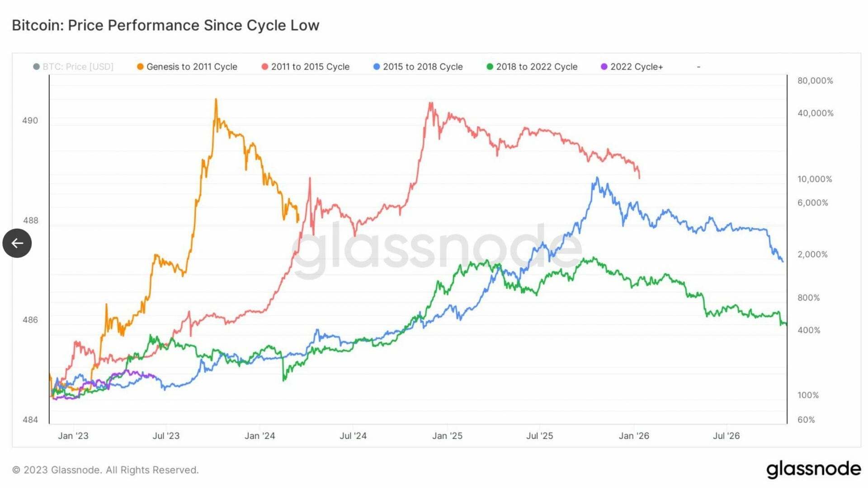The image size is (868, 488).
Task: Toggle the 2015 to 2018 Cycle series
Action: pos(423,67)
